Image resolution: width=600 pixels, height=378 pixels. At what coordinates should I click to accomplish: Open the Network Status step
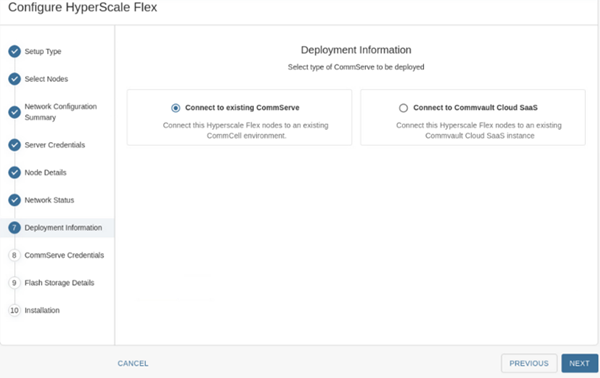pyautogui.click(x=49, y=200)
